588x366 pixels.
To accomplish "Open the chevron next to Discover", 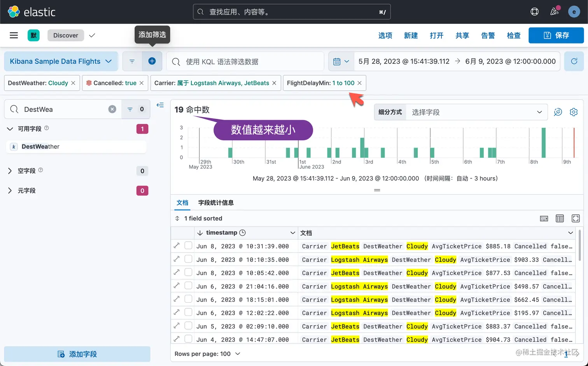I will coord(92,35).
